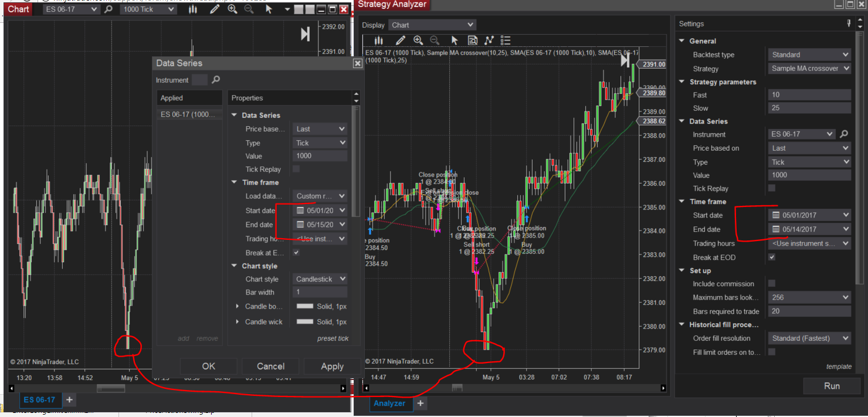Jump to latest bar in Strategy Analyzer chart
Viewport: 868px width, 417px height.
click(625, 60)
